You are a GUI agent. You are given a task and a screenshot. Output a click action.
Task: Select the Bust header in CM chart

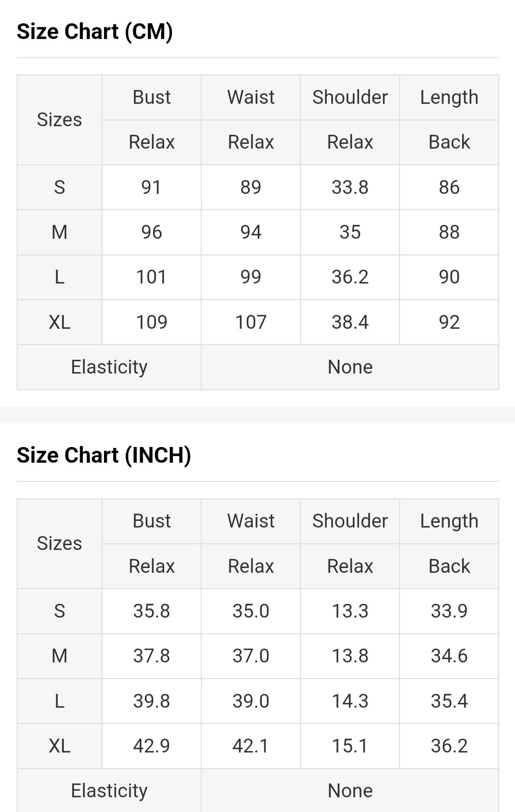152,97
